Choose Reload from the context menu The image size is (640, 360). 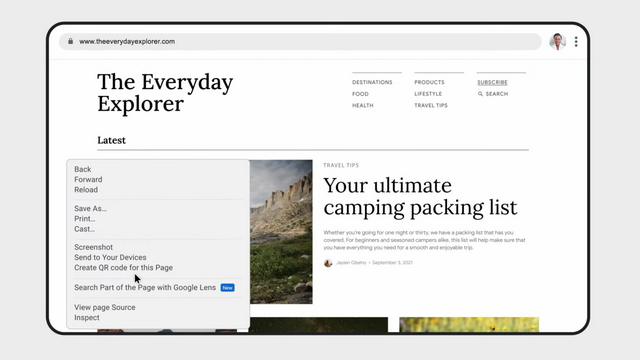[86, 190]
